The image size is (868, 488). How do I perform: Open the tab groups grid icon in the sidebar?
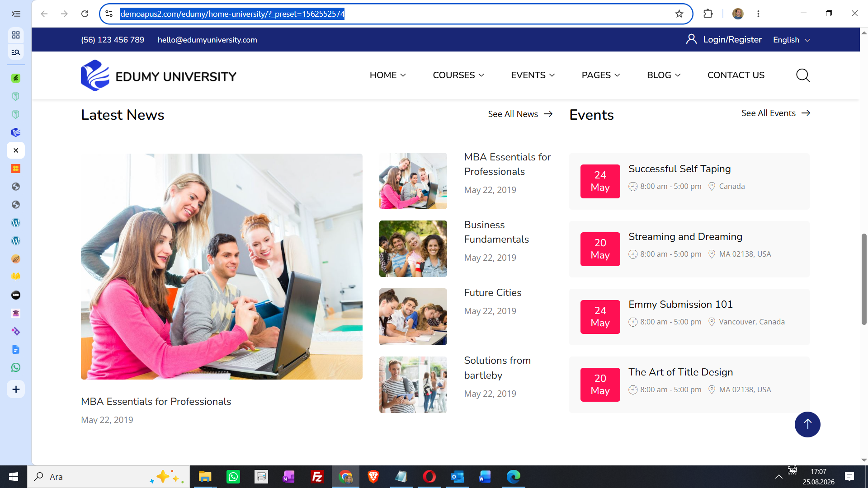click(16, 35)
